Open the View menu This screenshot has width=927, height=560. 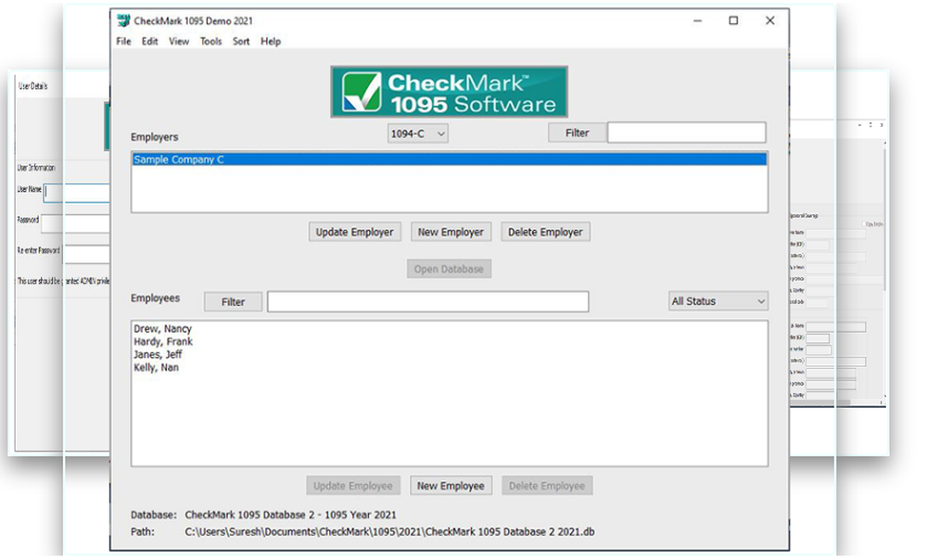click(x=179, y=42)
